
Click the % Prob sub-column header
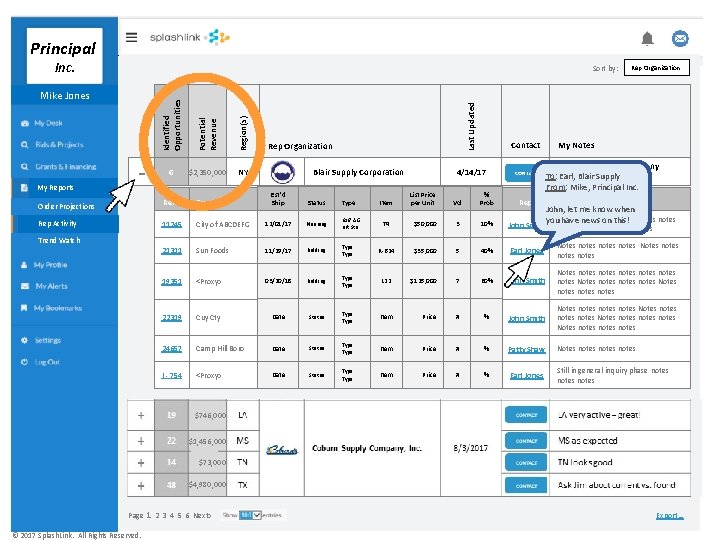click(486, 198)
